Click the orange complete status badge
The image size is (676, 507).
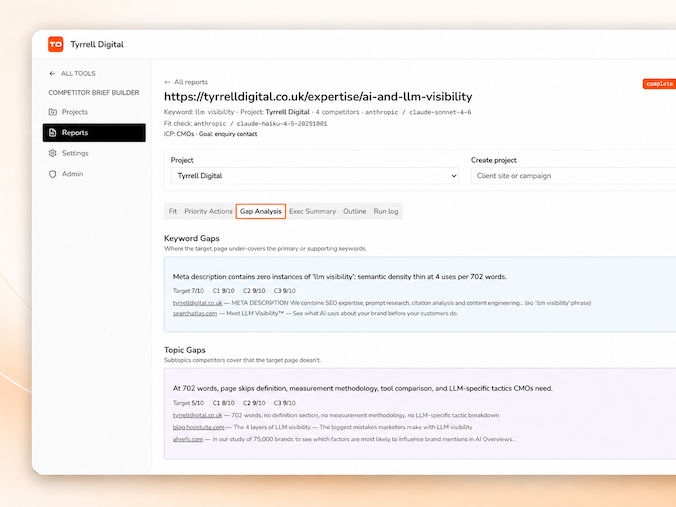pos(659,84)
